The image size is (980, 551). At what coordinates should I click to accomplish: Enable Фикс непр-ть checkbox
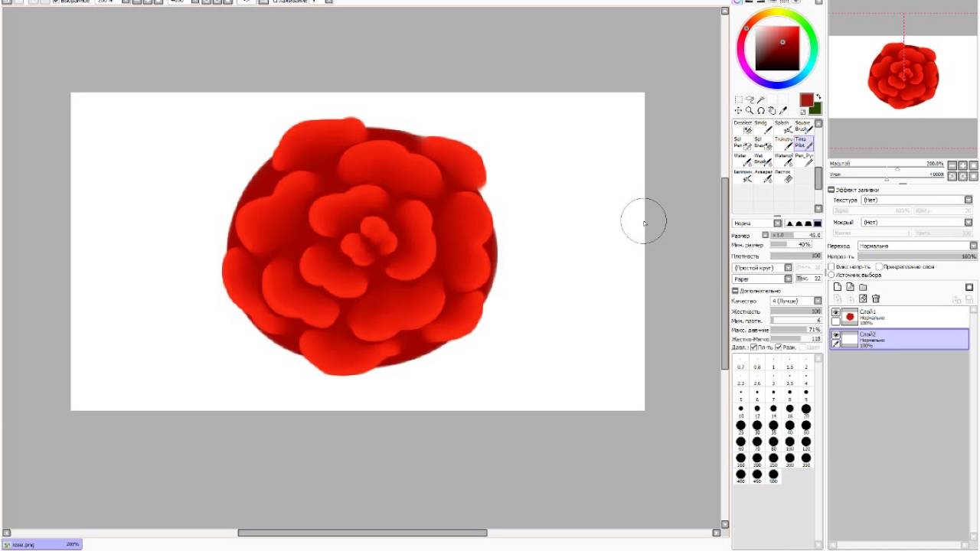833,266
